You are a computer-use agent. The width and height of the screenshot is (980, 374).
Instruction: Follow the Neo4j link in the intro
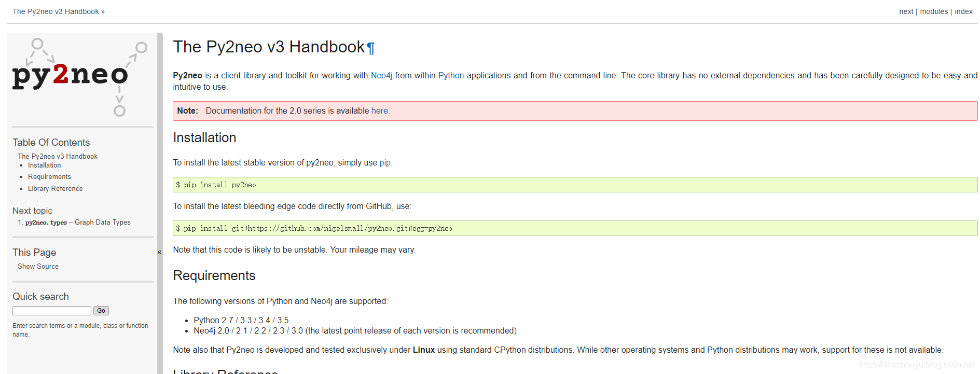click(x=381, y=75)
